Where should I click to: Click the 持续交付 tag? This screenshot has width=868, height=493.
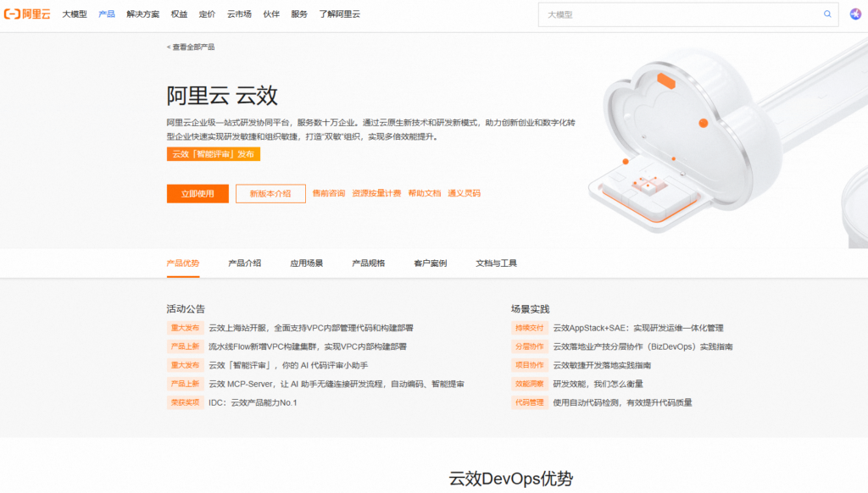point(530,328)
